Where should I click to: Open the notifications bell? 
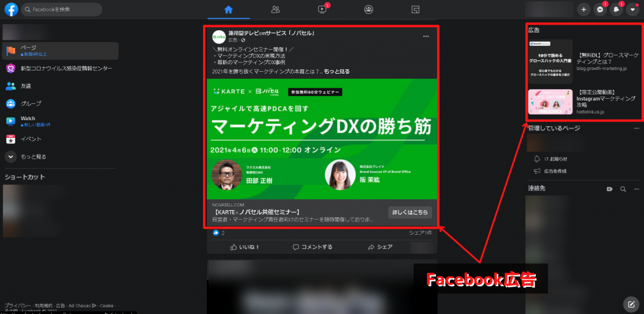tap(616, 9)
